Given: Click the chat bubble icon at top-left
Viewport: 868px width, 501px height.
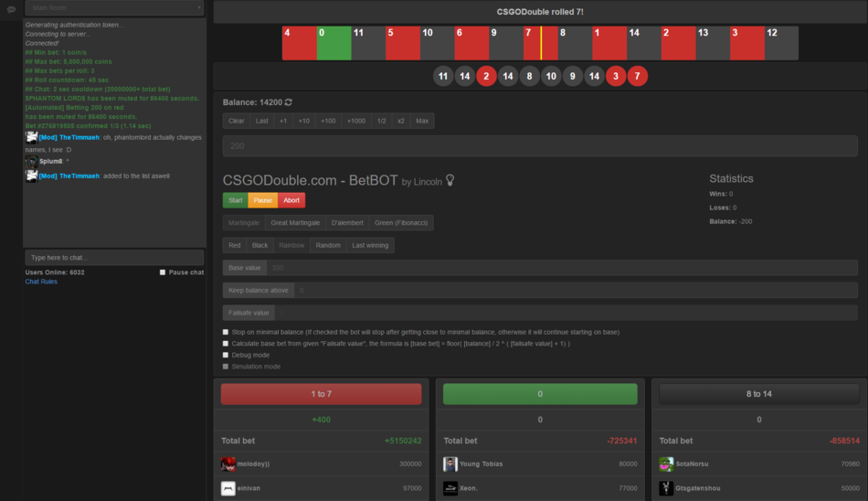Looking at the screenshot, I should [11, 9].
